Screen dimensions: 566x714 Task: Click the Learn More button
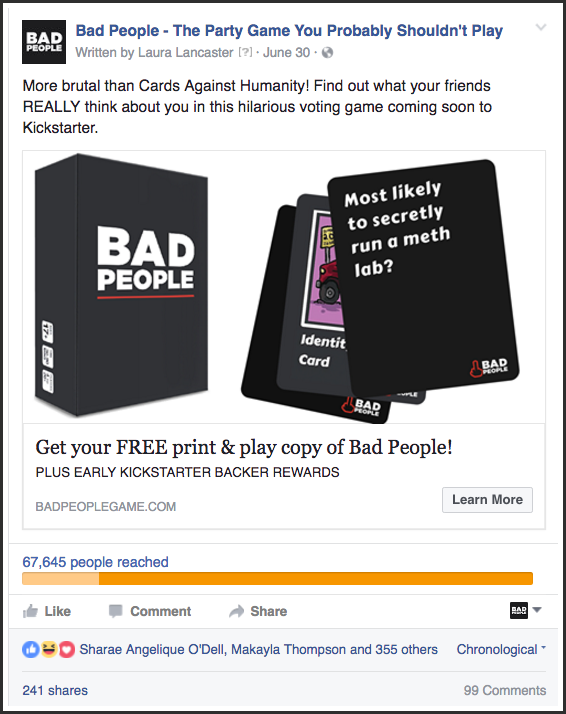point(487,500)
